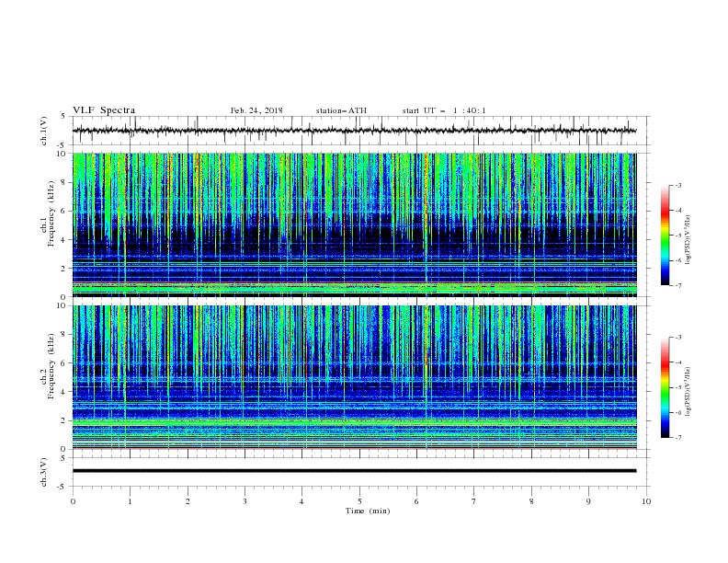Click the 'ch.1(V)' waveform axis label
728x563 pixels.
(44, 131)
